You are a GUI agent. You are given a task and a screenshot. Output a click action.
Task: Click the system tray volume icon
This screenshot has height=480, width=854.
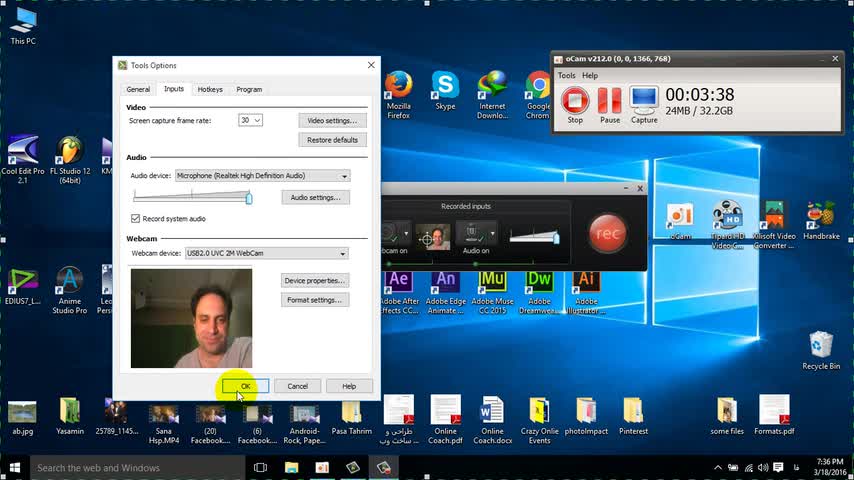[764, 467]
